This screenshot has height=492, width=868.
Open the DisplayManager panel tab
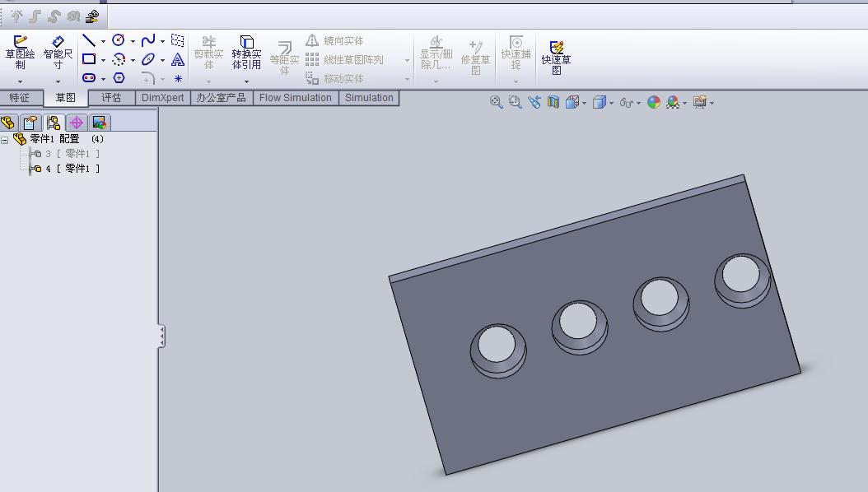(99, 122)
